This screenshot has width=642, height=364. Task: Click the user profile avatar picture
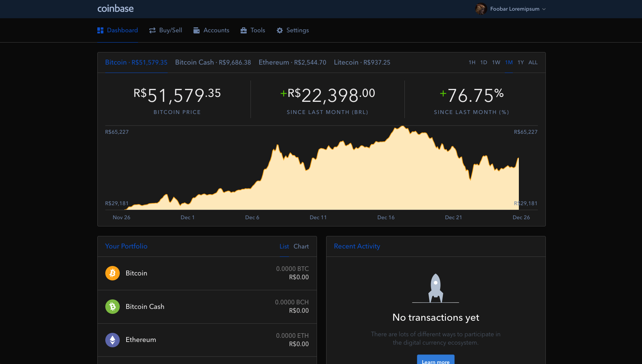(481, 9)
